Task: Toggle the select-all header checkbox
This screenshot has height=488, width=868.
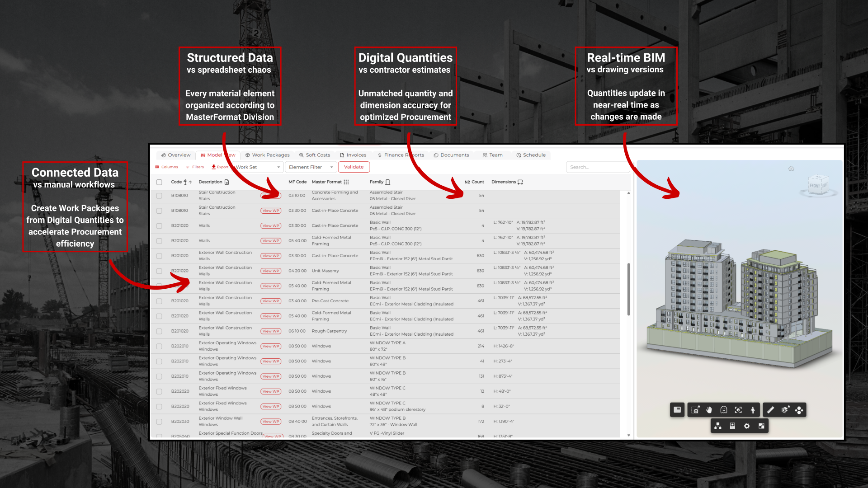Action: pyautogui.click(x=159, y=182)
